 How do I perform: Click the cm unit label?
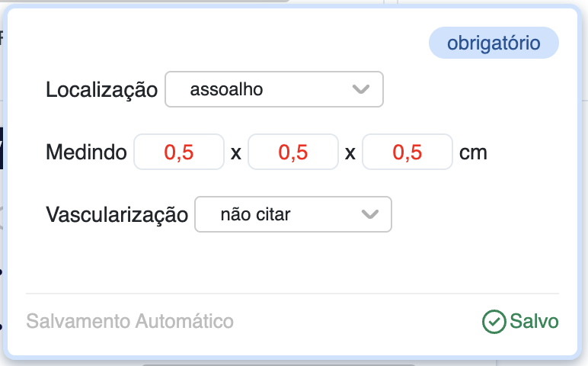pyautogui.click(x=473, y=152)
